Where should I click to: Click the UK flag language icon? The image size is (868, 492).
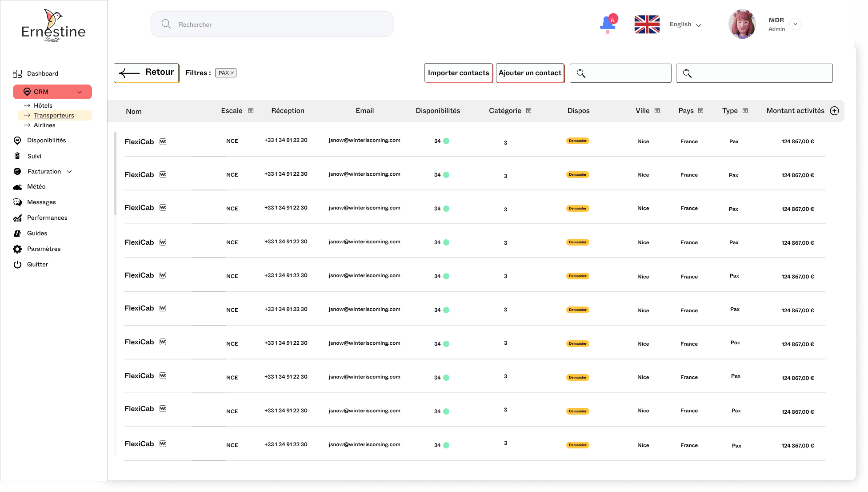click(647, 24)
